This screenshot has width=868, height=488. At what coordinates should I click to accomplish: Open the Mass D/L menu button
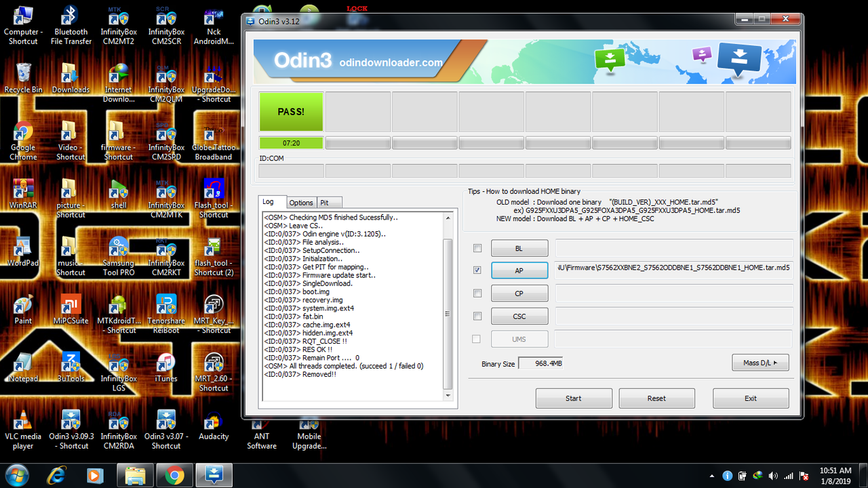click(760, 363)
